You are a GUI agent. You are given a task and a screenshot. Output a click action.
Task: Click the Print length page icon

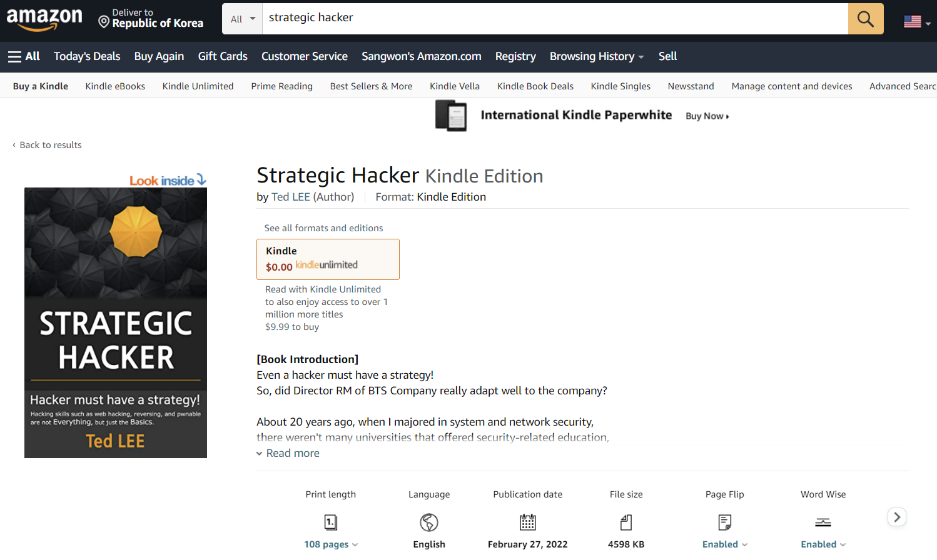coord(331,522)
